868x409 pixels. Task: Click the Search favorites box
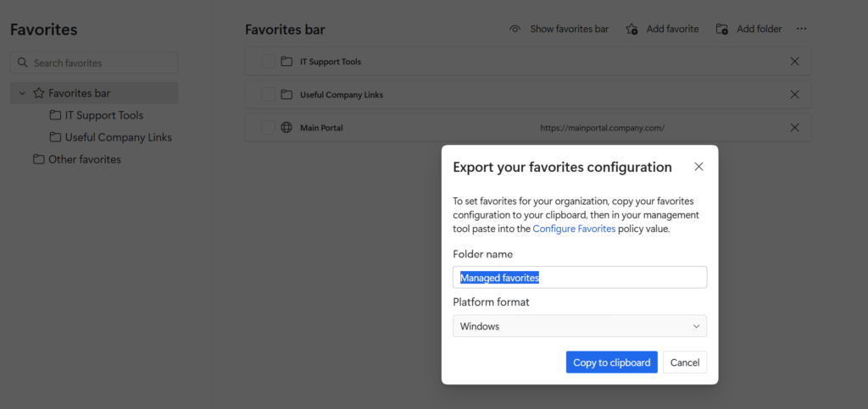point(94,63)
